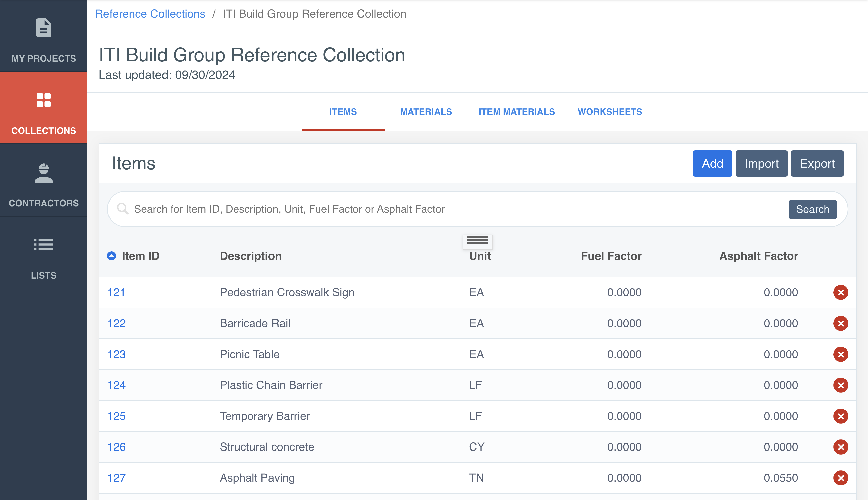Click the blue Add button
This screenshot has height=500, width=868.
(x=712, y=164)
